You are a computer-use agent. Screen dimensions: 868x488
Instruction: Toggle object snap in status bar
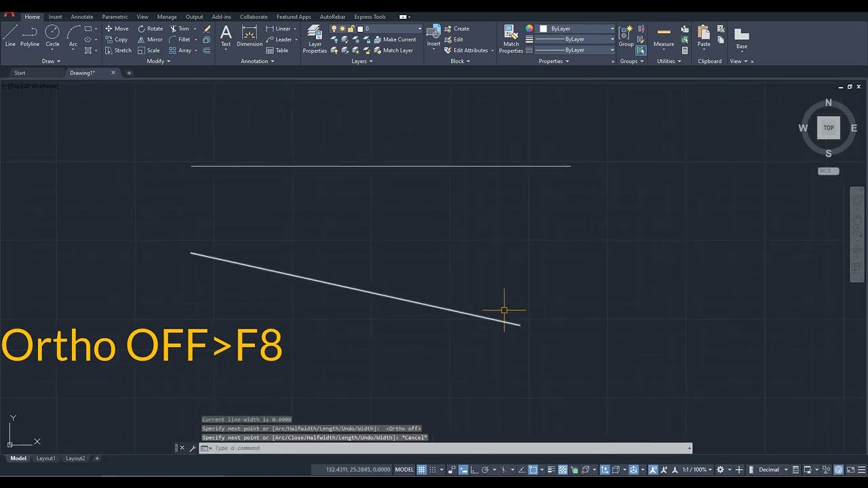pyautogui.click(x=533, y=469)
